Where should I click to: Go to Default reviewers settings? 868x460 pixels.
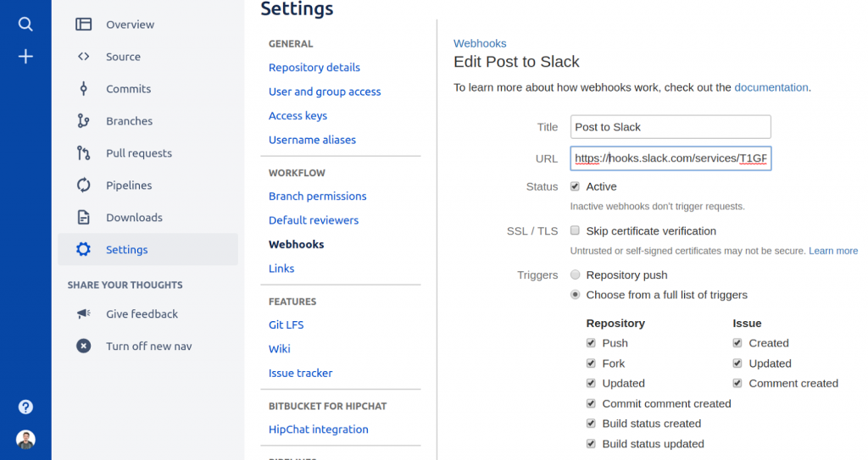click(x=314, y=220)
